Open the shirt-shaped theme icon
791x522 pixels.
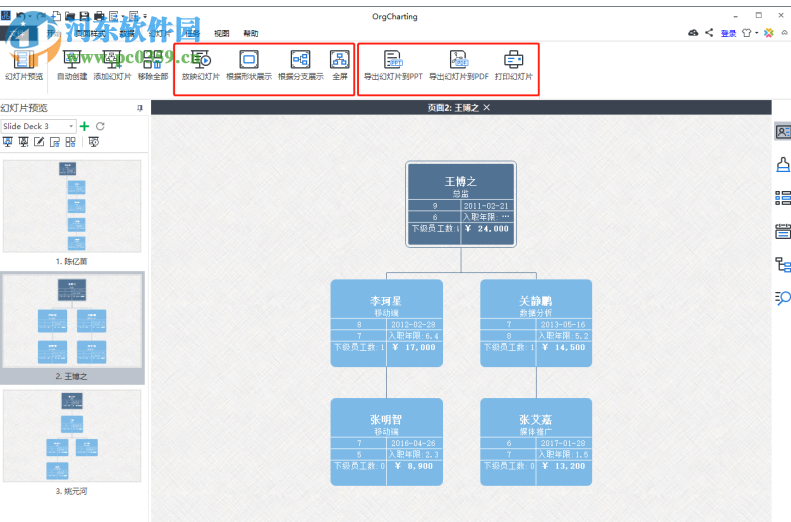pos(747,33)
